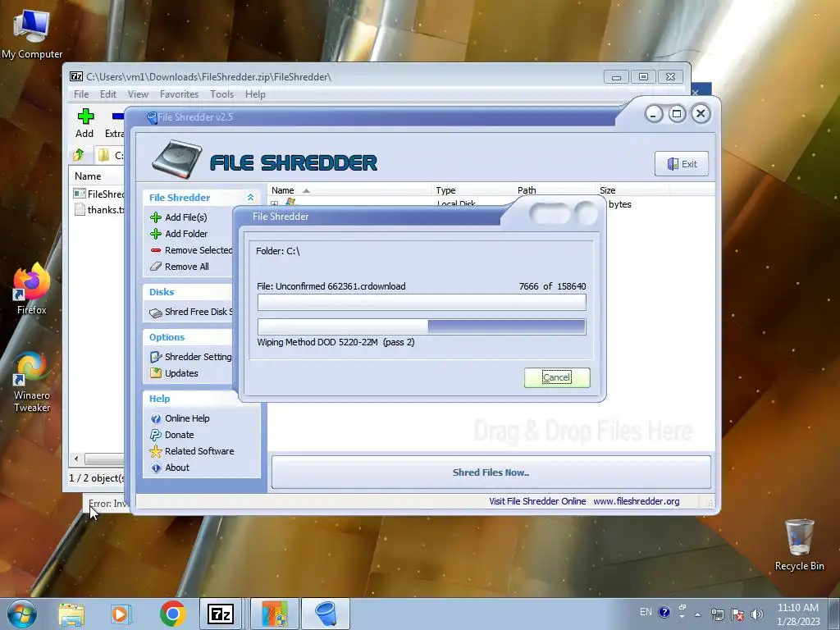Show hidden tray icons arrow

pyautogui.click(x=697, y=614)
